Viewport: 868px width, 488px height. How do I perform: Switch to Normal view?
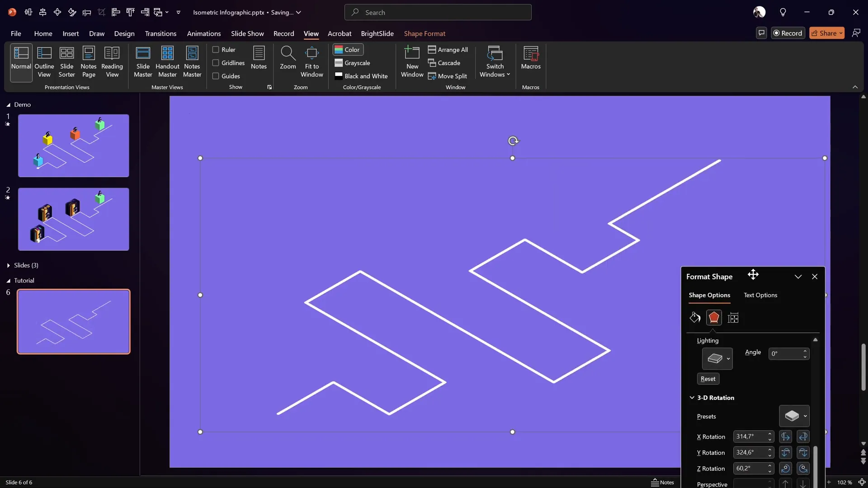point(21,62)
